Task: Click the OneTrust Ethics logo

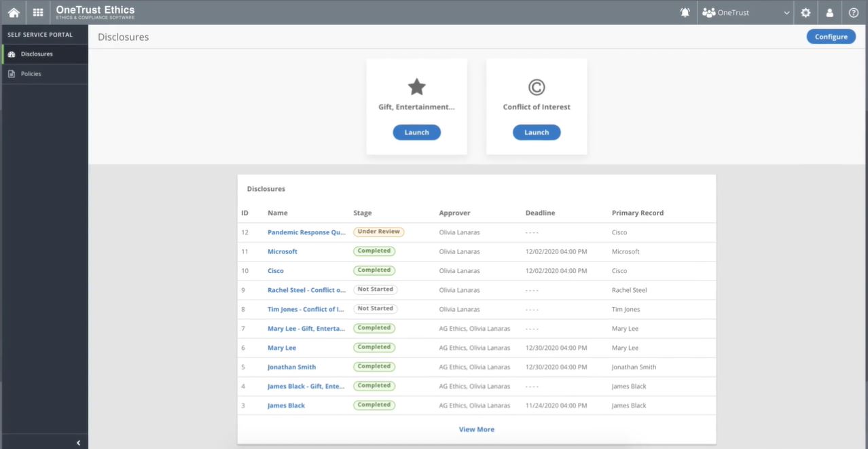Action: coord(95,12)
